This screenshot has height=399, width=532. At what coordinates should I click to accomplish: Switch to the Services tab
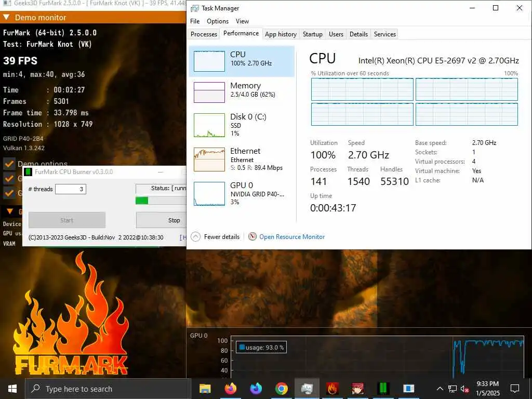pyautogui.click(x=385, y=34)
